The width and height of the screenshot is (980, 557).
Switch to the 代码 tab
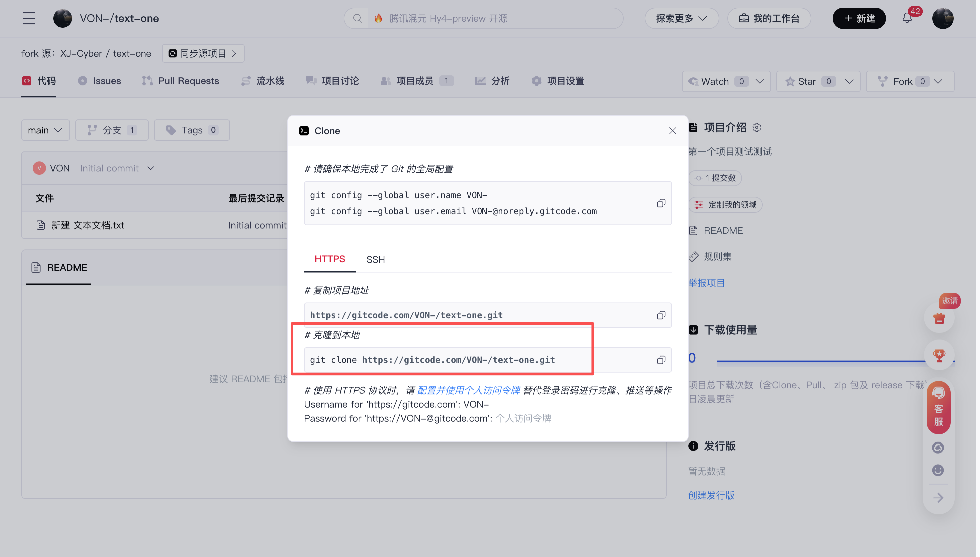pyautogui.click(x=39, y=81)
